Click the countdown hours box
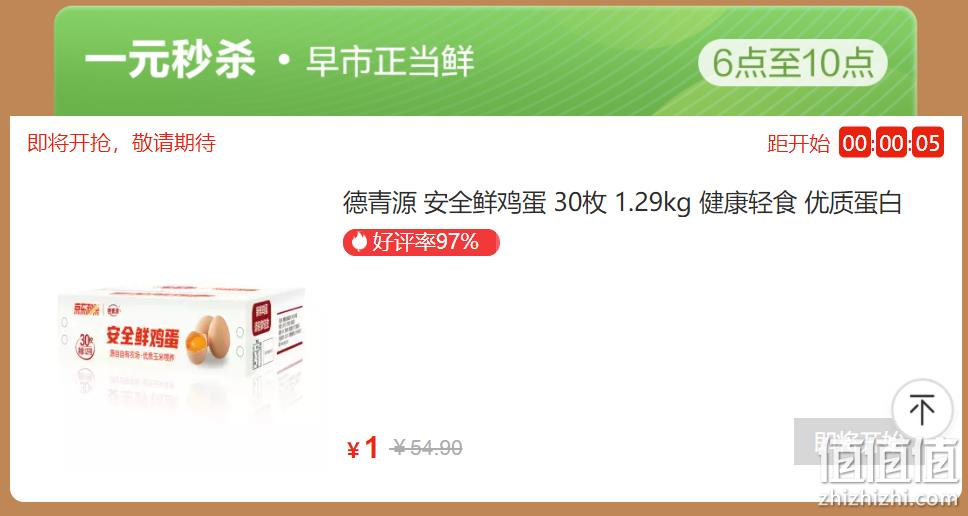 (x=855, y=143)
